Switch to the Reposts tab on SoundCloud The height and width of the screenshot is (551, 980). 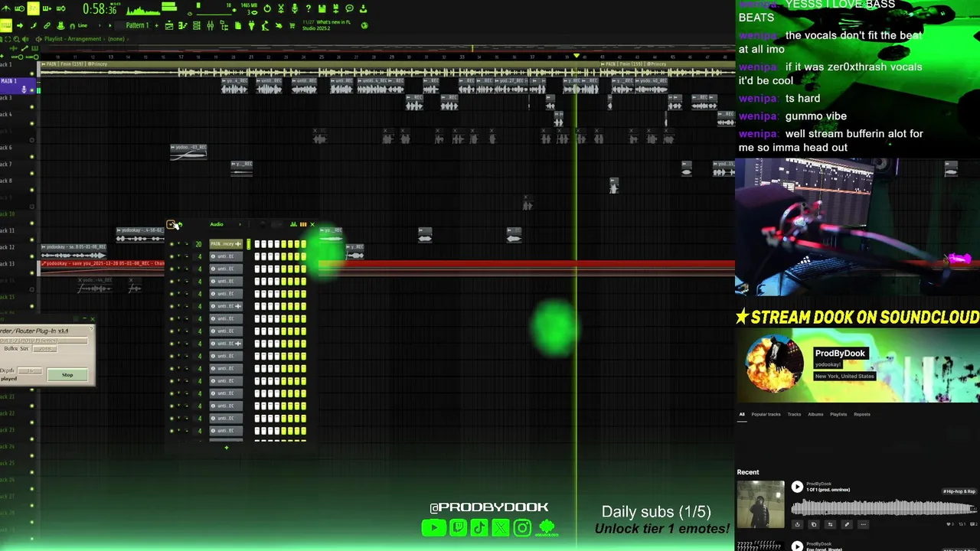click(862, 414)
